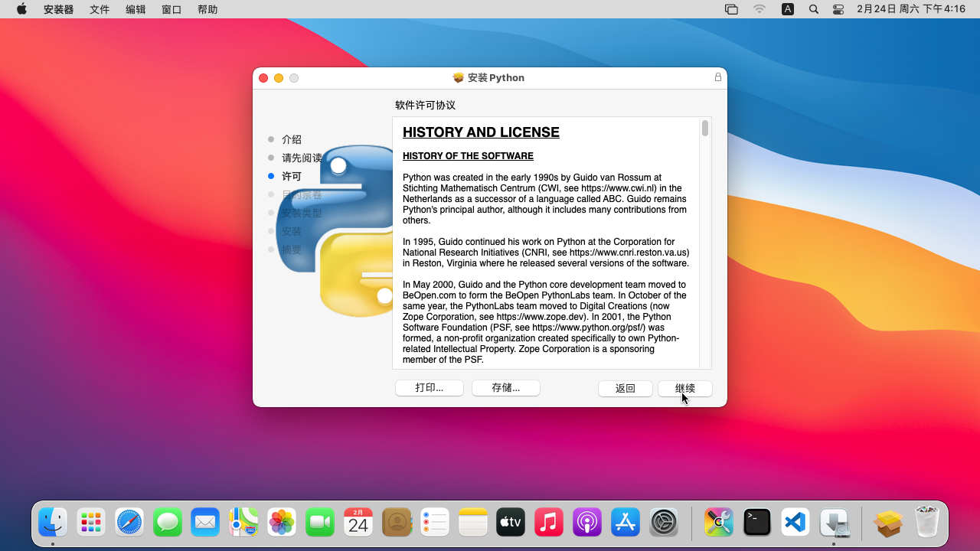Open Music app in dock
980x551 pixels.
tap(549, 523)
